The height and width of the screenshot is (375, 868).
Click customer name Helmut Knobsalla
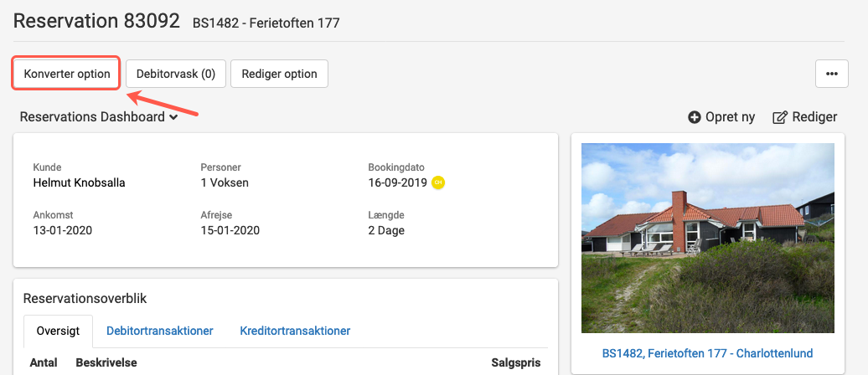click(x=79, y=182)
